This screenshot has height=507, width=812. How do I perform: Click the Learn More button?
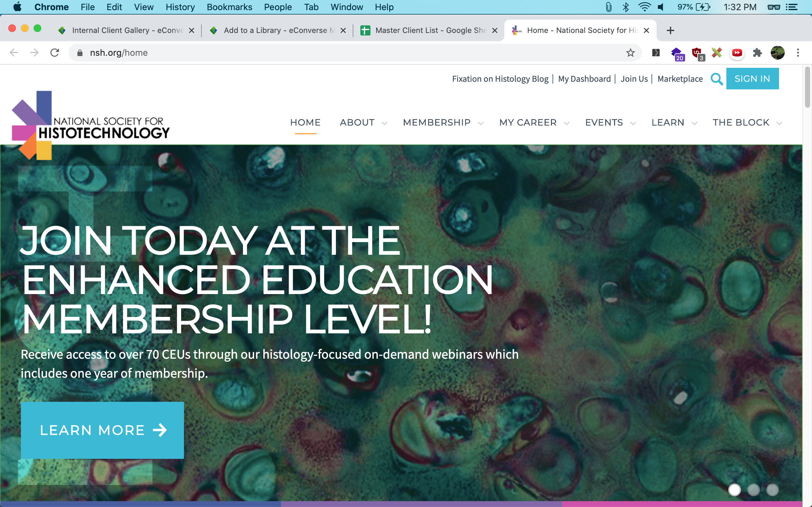coord(102,430)
